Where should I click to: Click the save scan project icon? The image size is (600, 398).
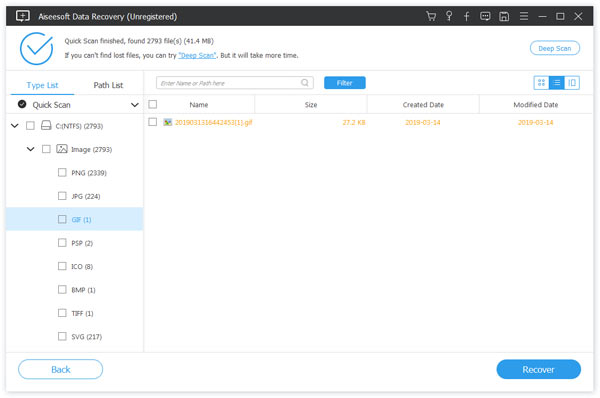coord(504,16)
